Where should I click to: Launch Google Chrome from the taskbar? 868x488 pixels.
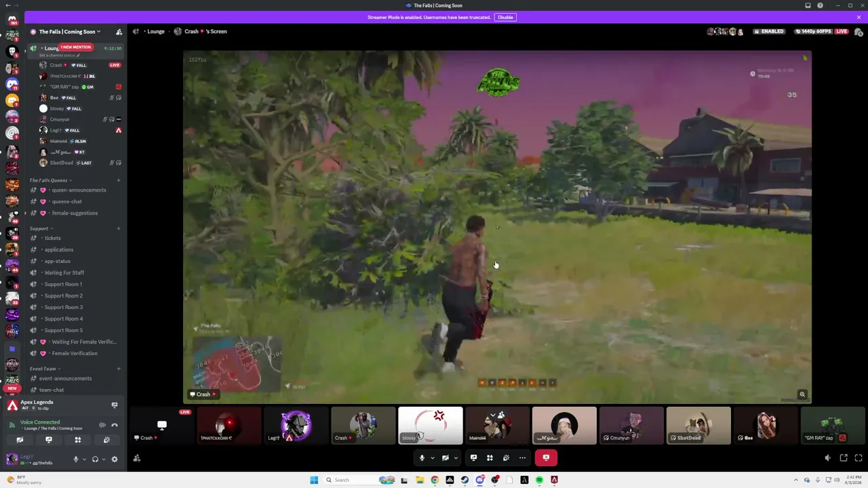(435, 480)
